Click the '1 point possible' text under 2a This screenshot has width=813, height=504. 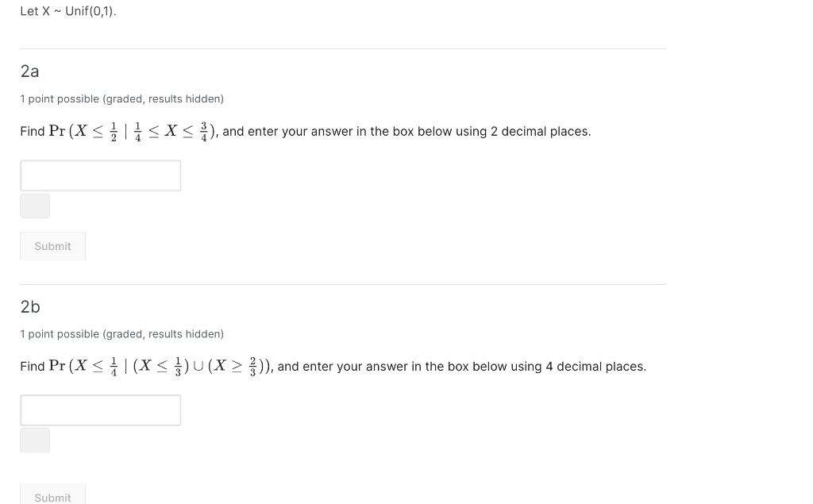(x=121, y=98)
